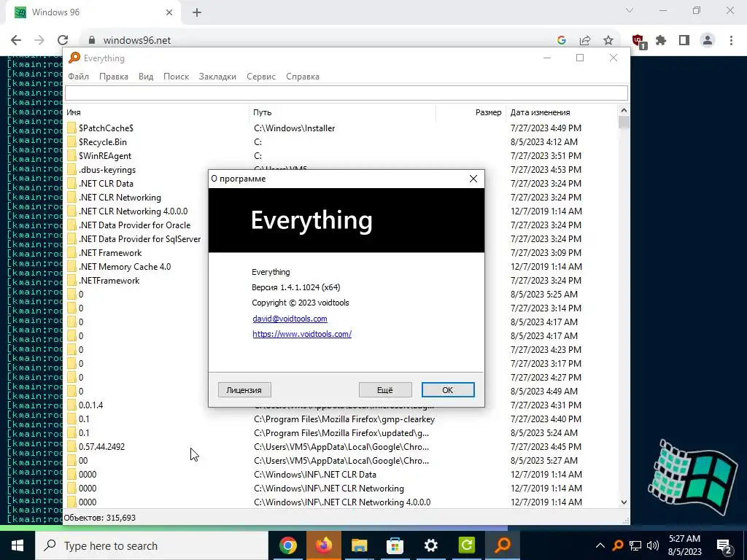Open the network status tray icon
747x560 pixels.
635,545
